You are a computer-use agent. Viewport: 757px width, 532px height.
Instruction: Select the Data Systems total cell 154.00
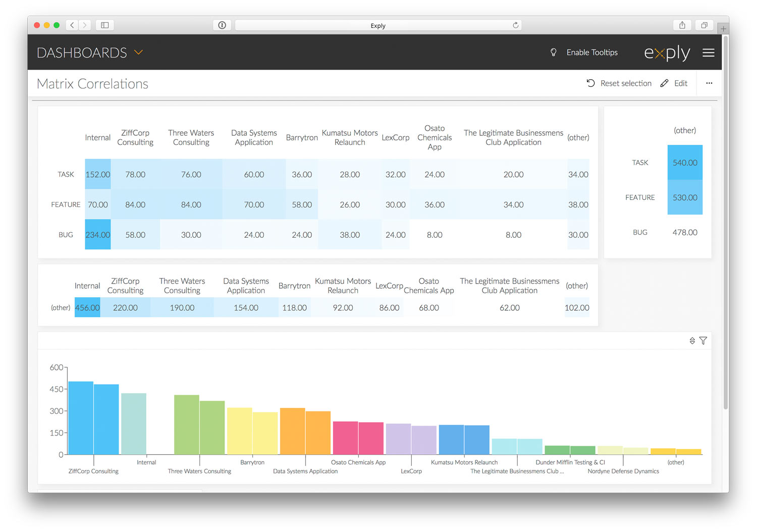pyautogui.click(x=246, y=307)
